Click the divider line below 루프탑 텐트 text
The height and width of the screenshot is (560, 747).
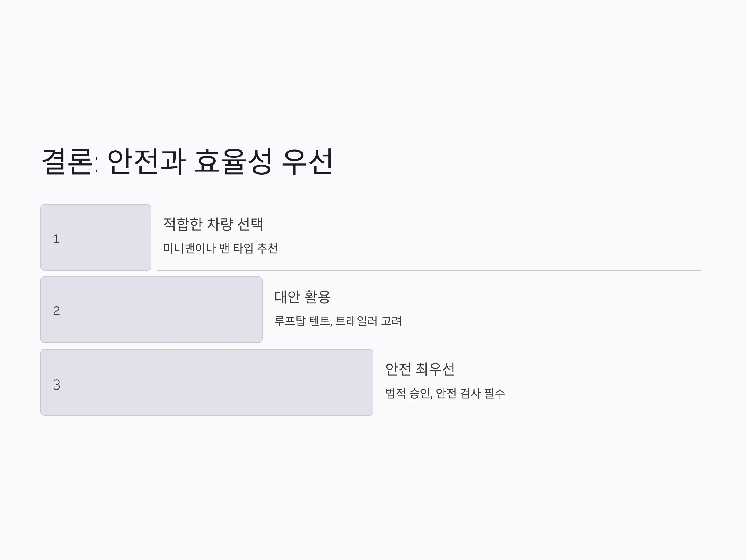click(485, 343)
